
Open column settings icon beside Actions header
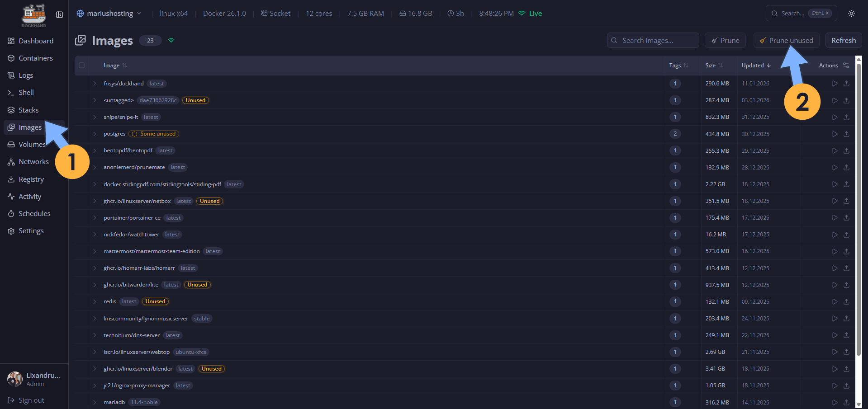click(x=846, y=65)
